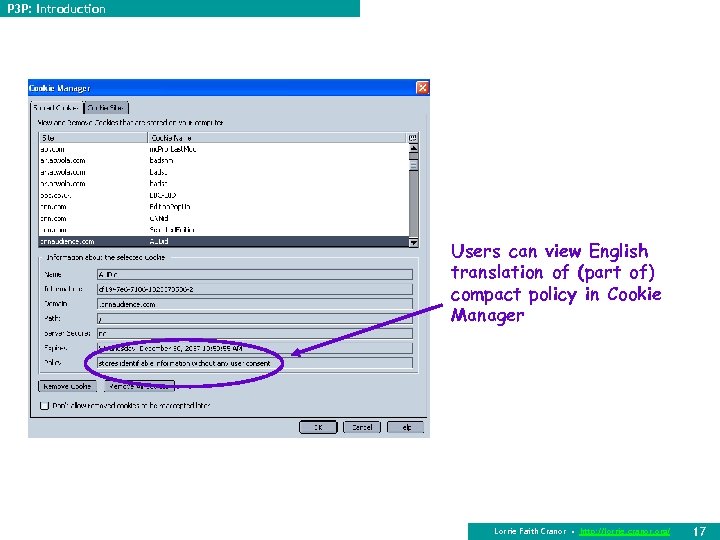Click the Name field in cookie information
The height and width of the screenshot is (540, 720).
point(255,275)
